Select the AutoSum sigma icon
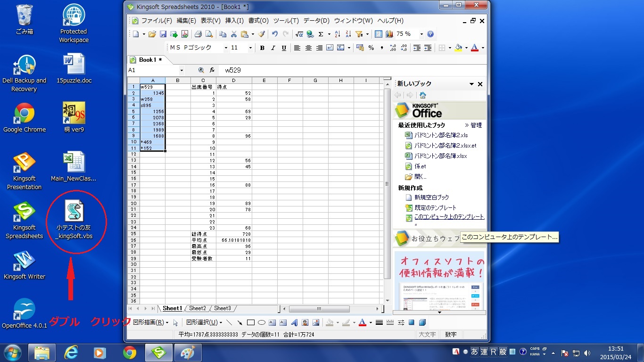The image size is (644, 362). click(321, 34)
